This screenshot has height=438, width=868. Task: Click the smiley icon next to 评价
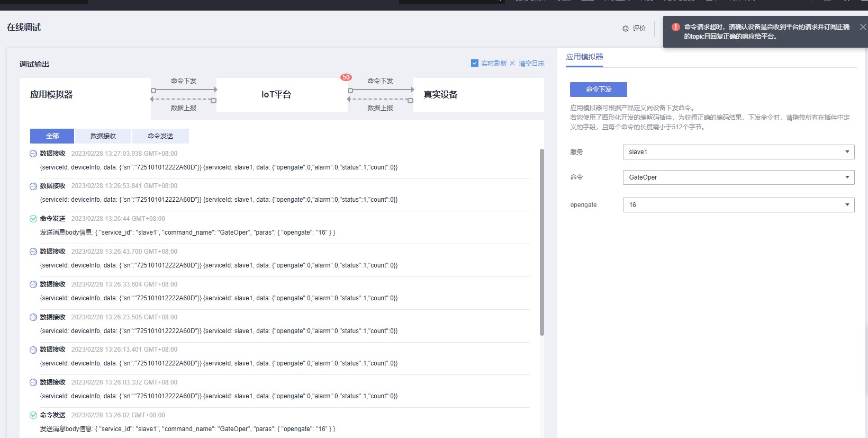pyautogui.click(x=626, y=29)
